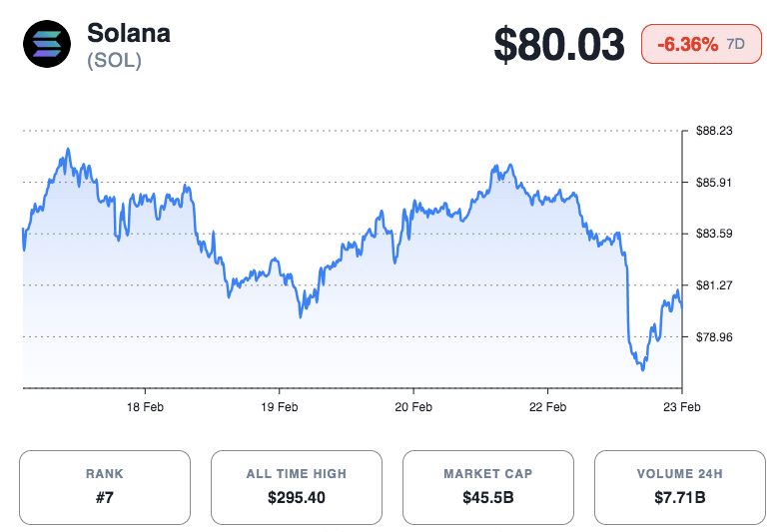Click the $85.91 price axis label
The width and height of the screenshot is (782, 532).
tap(714, 182)
